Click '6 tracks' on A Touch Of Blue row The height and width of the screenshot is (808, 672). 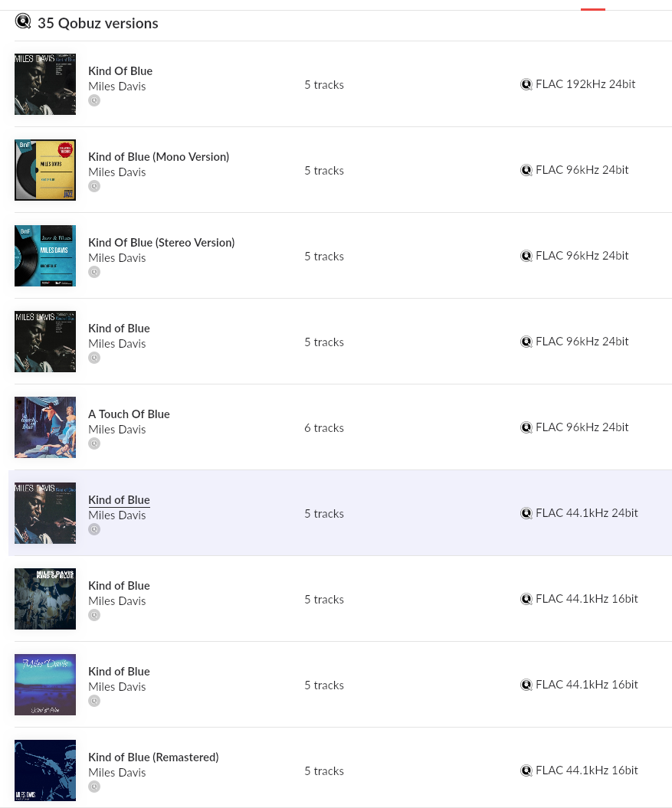pyautogui.click(x=324, y=428)
